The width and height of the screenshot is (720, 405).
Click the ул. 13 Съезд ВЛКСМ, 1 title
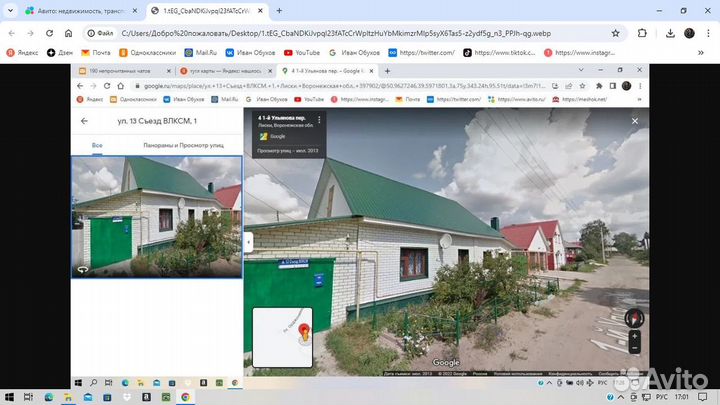point(157,121)
